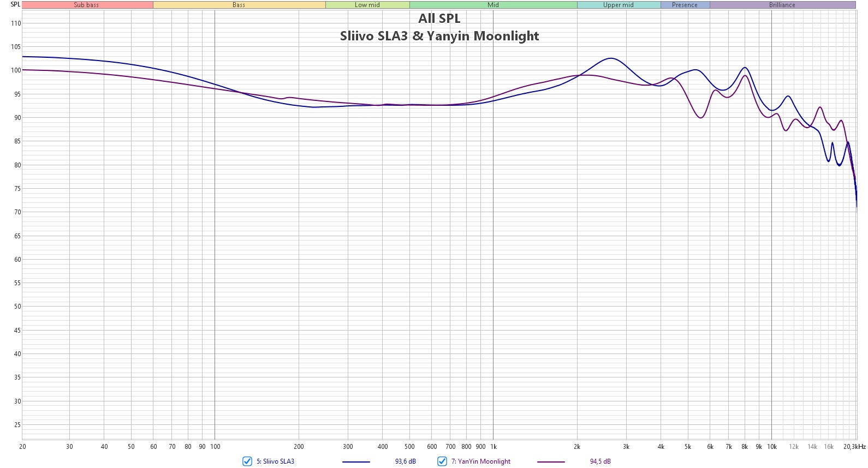The height and width of the screenshot is (468, 868).
Task: Select the Presence frequency band
Action: pyautogui.click(x=685, y=5)
